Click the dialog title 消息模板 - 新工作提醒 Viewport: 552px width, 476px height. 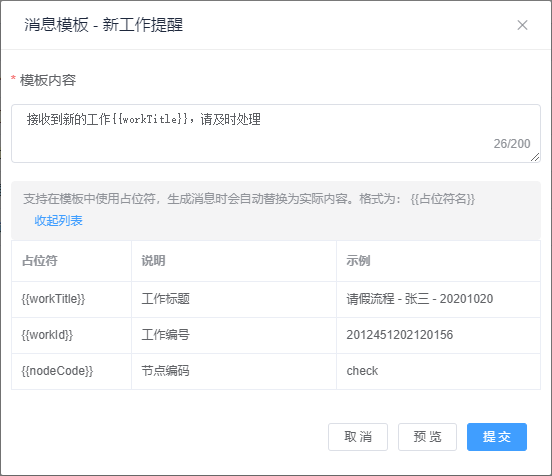[x=104, y=25]
